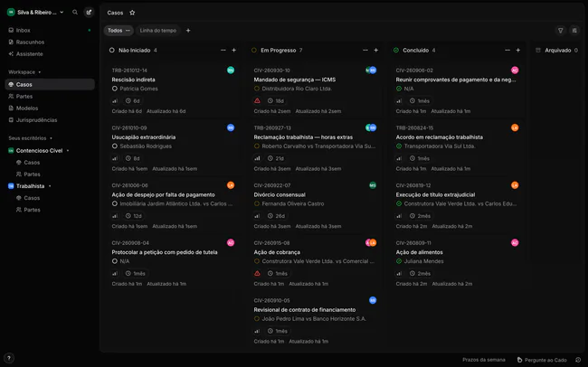Expand Contencioso Cível team options
The height and width of the screenshot is (367, 588).
(x=68, y=151)
